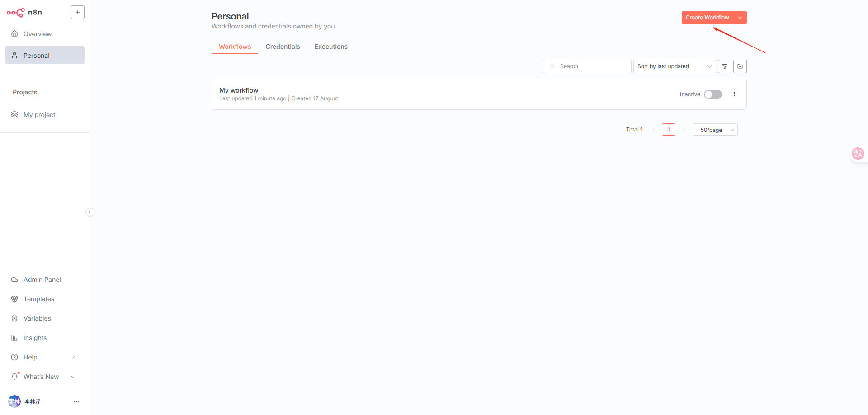
Task: Switch to the Executions tab
Action: tap(331, 47)
